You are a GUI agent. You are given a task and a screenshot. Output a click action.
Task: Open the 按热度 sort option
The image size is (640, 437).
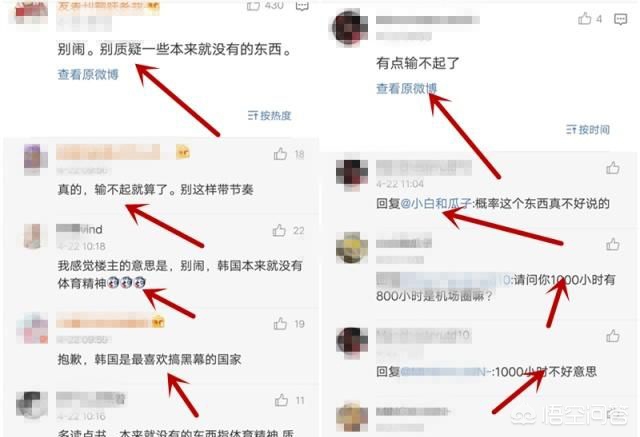269,115
